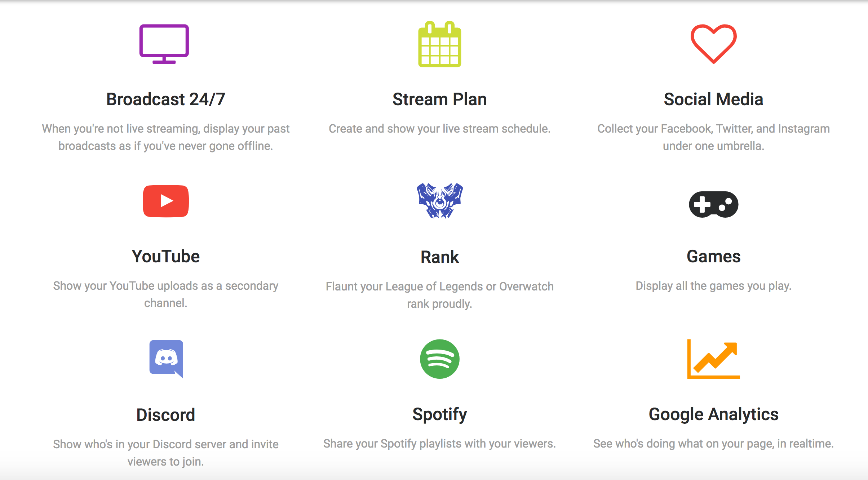Click the Games heading text
This screenshot has width=868, height=480.
point(713,256)
